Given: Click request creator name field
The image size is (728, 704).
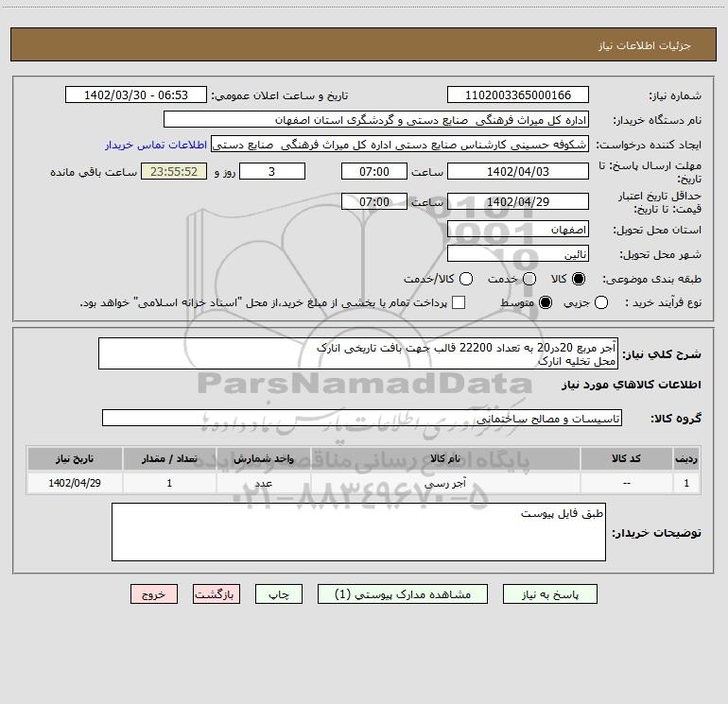Looking at the screenshot, I should pos(400,145).
